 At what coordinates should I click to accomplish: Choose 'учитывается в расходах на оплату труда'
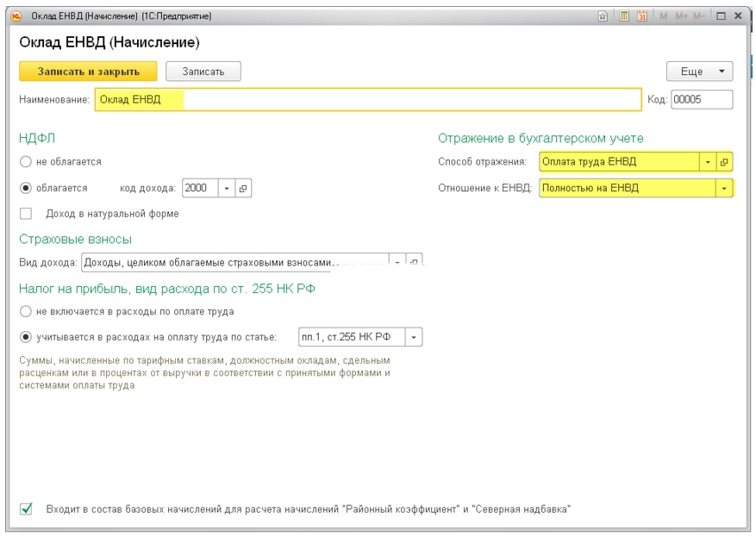point(26,337)
